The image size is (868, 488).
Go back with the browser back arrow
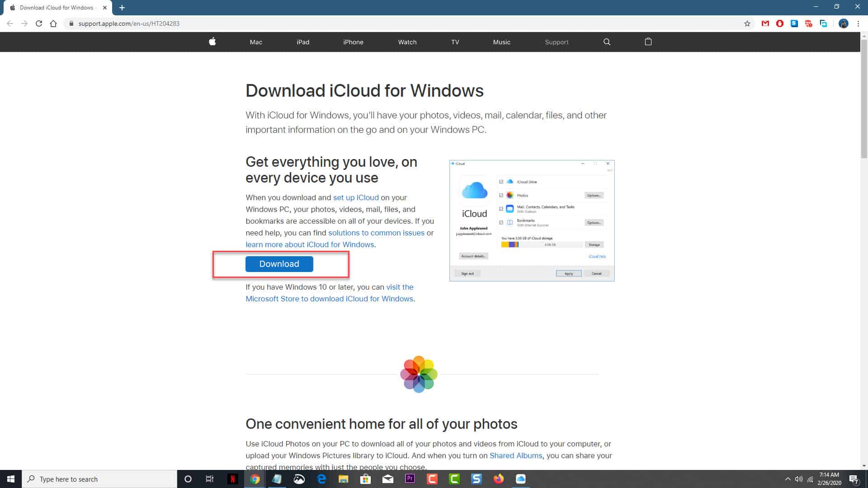[10, 23]
